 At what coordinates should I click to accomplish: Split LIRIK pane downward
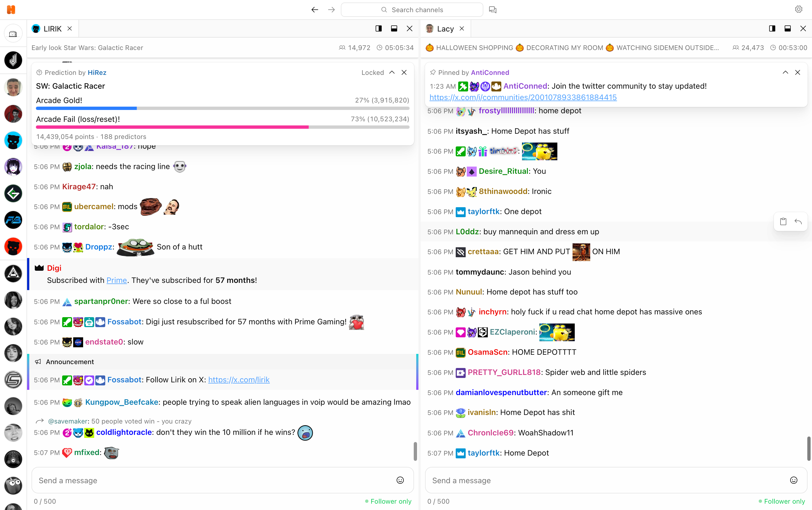click(x=394, y=29)
